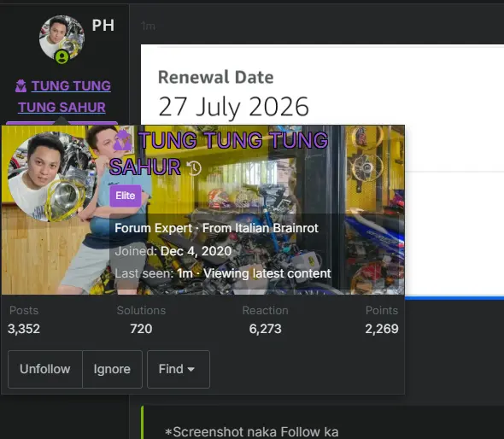
Task: Click the Points count 2,269
Action: point(382,329)
